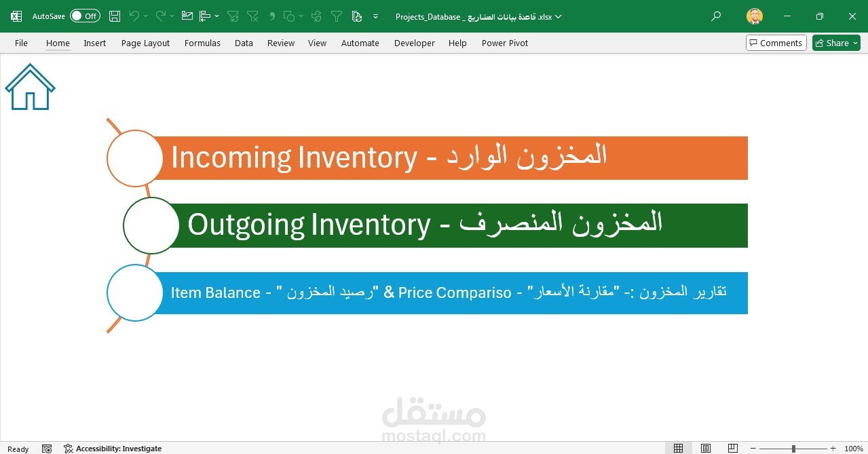Switch to the Home ribbon tab
Image resolution: width=868 pixels, height=454 pixels.
tap(58, 43)
